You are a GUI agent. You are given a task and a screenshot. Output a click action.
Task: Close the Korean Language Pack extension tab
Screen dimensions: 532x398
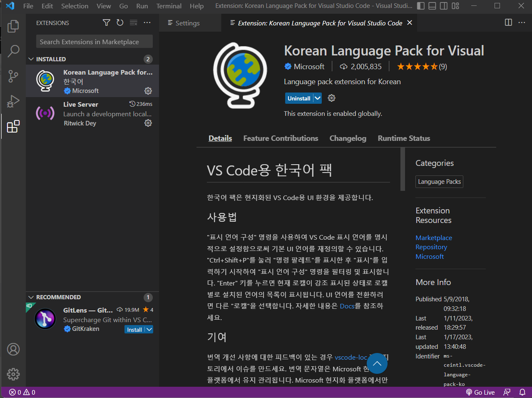point(410,23)
